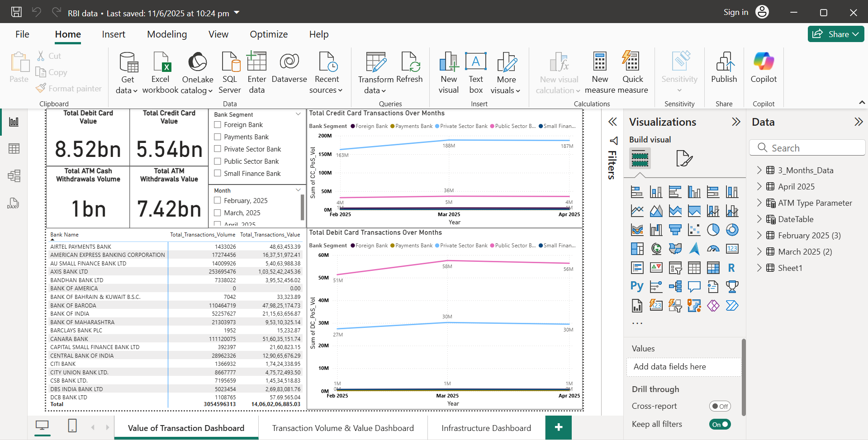Insert a New visual
Viewport: 868px width, 440px height.
point(449,73)
